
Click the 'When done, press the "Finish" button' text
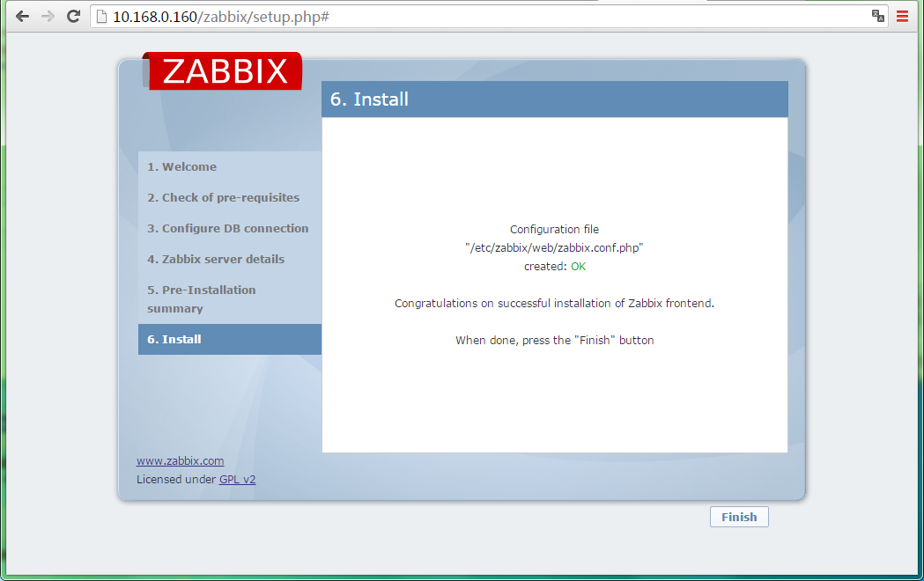tap(555, 341)
